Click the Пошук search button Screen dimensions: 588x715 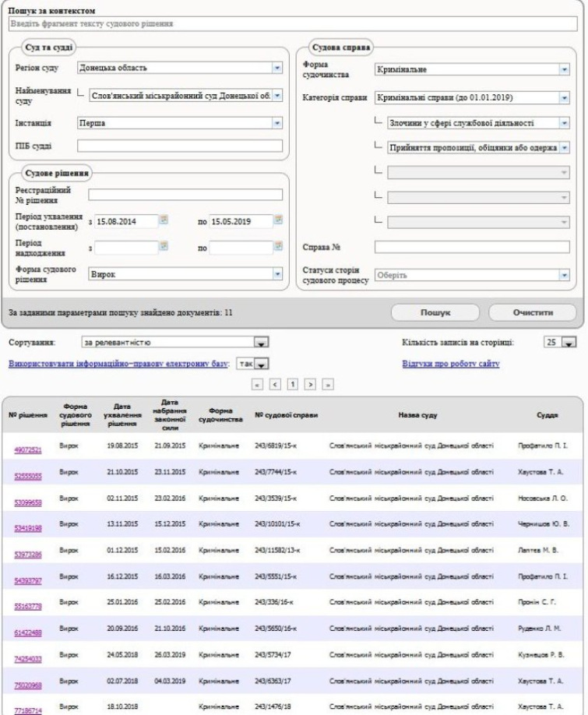pos(435,312)
